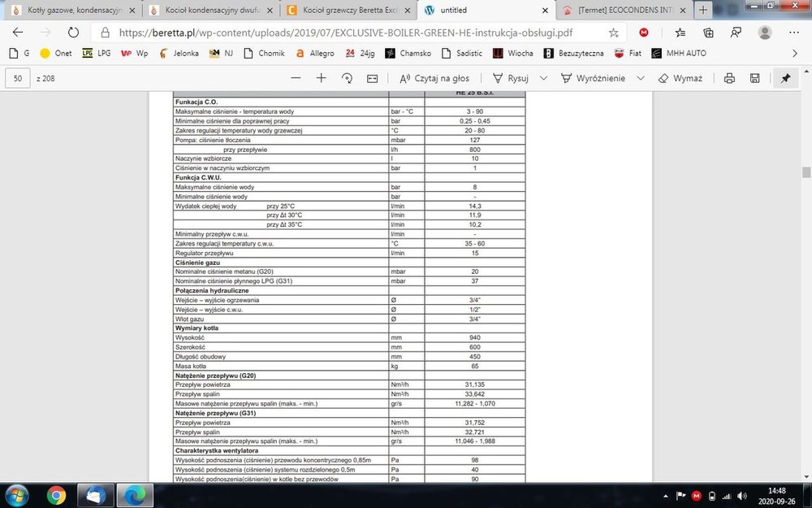Expand the Rysuj drawing options dropdown
Screen dimensions: 812x508
point(542,78)
